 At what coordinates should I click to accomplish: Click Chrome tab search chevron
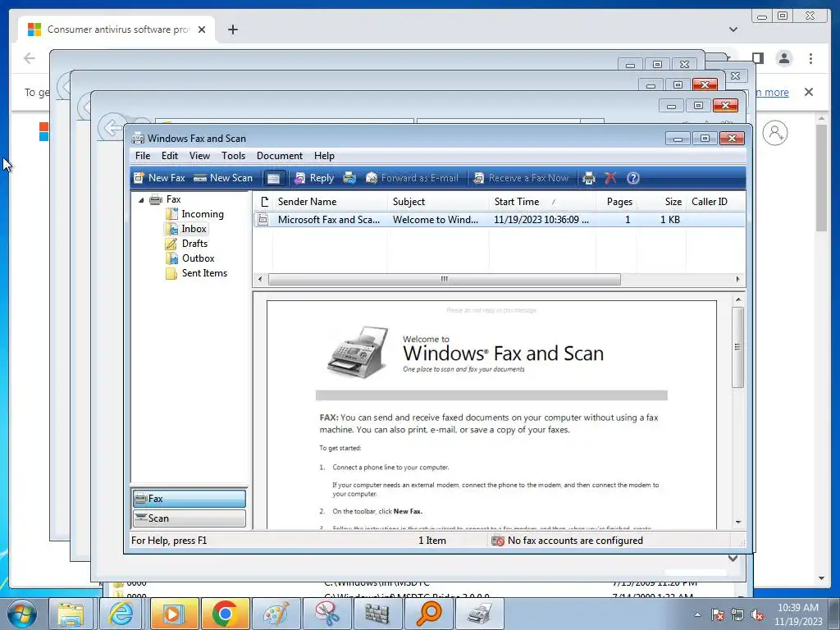pyautogui.click(x=733, y=30)
